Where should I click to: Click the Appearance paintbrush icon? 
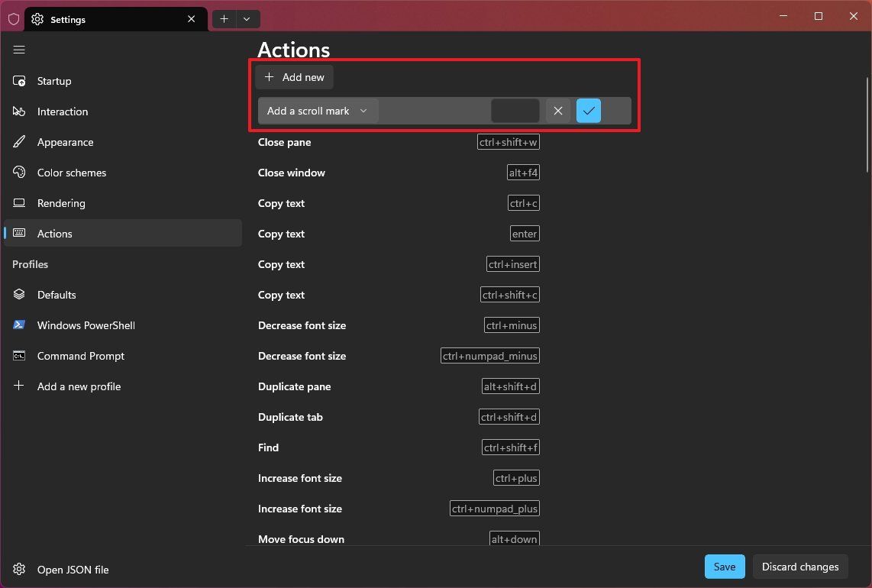[x=19, y=141]
